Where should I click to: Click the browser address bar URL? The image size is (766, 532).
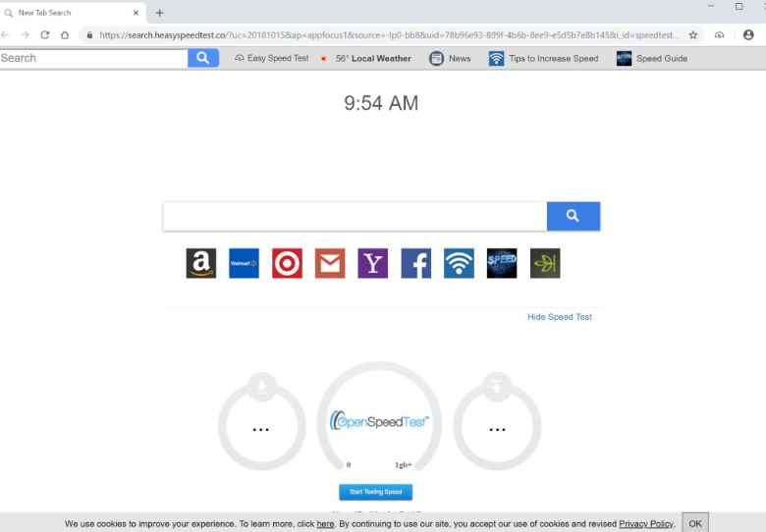pos(388,34)
